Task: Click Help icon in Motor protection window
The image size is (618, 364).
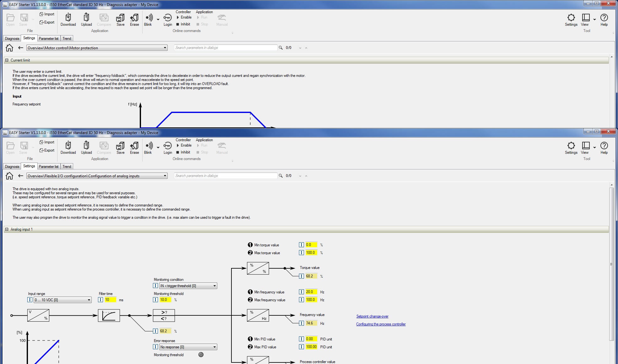Action: click(604, 18)
